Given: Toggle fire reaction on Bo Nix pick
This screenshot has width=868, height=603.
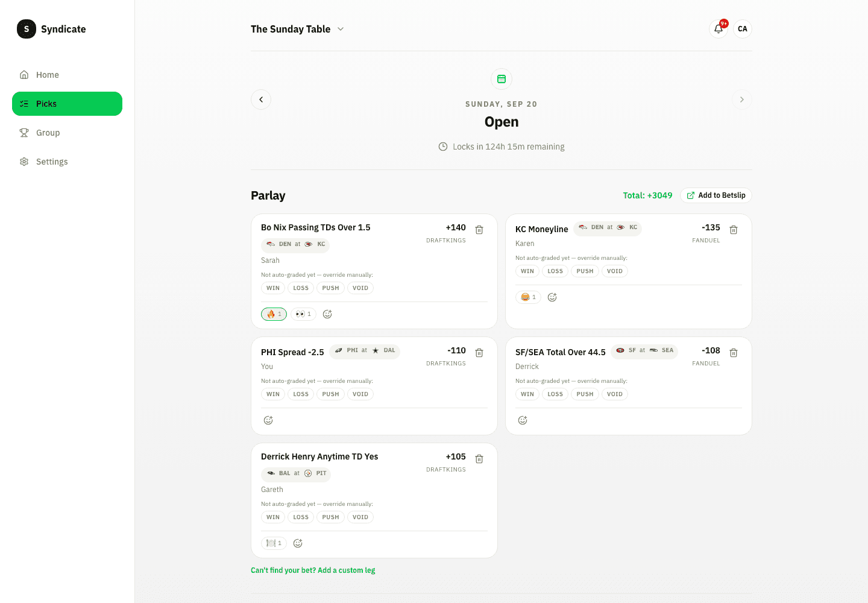Looking at the screenshot, I should pos(274,314).
